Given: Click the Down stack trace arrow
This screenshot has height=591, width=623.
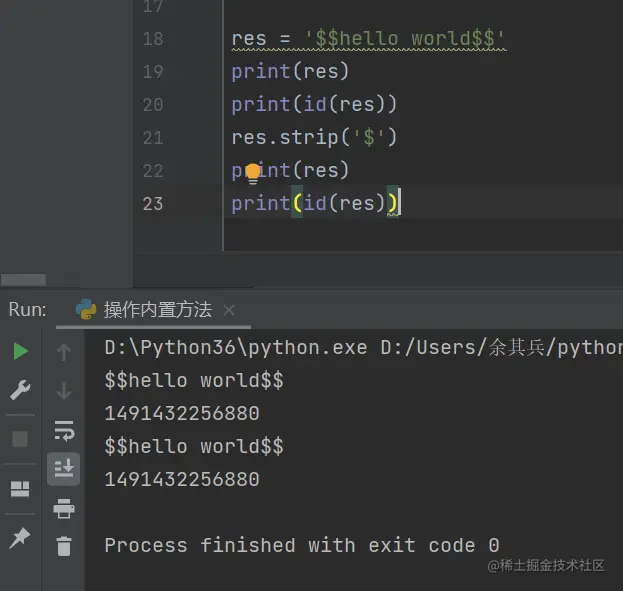Looking at the screenshot, I should click(x=64, y=391).
